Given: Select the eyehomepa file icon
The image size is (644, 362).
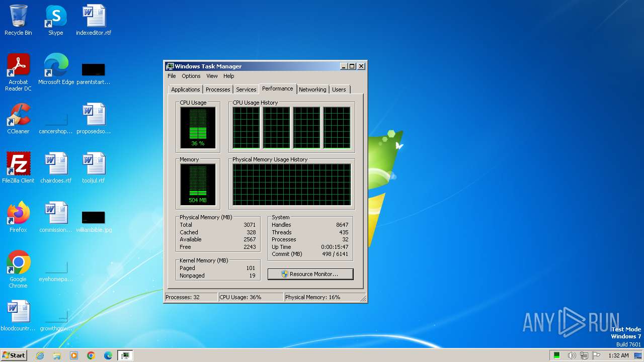Looking at the screenshot, I should [56, 271].
